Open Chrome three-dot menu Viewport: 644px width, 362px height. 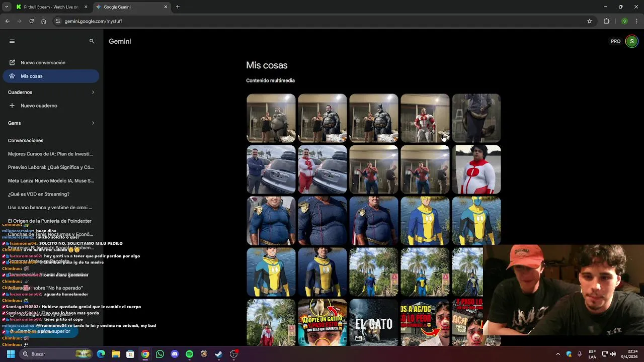(x=637, y=21)
